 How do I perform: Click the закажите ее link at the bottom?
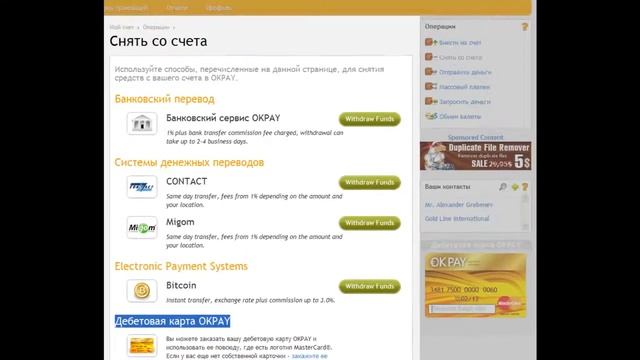click(x=309, y=356)
